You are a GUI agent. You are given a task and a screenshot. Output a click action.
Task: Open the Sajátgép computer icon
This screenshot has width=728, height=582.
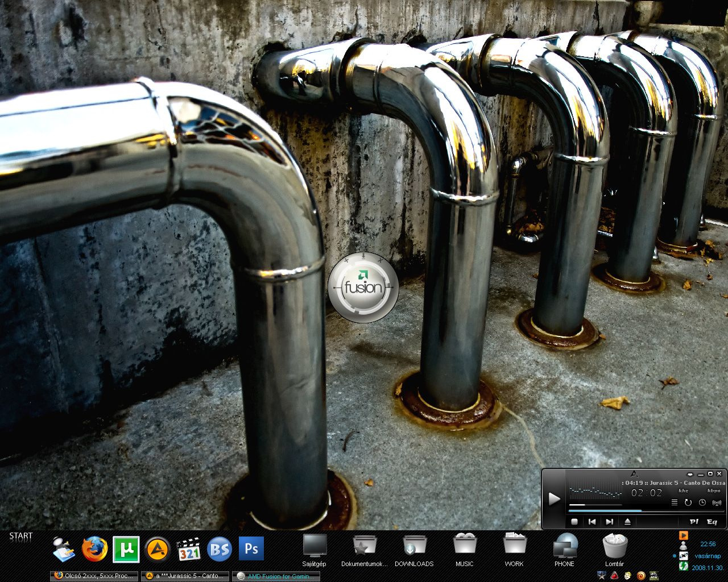coord(315,550)
